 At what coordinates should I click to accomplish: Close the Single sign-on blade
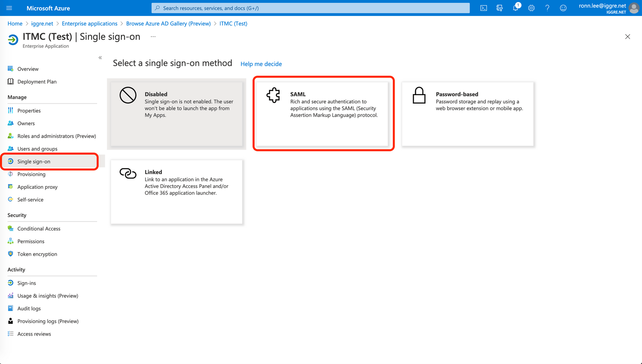[628, 37]
